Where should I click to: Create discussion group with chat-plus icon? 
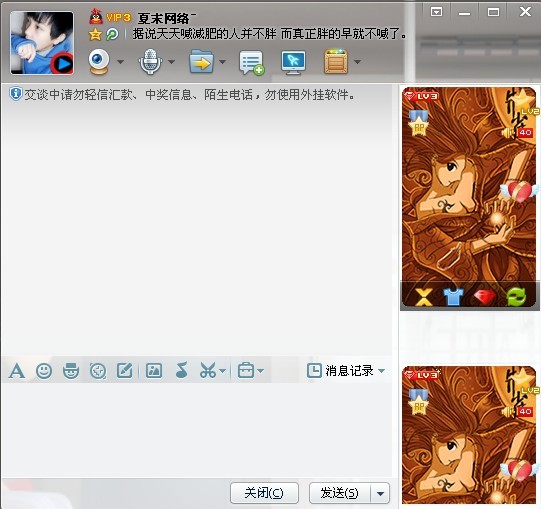coord(252,62)
